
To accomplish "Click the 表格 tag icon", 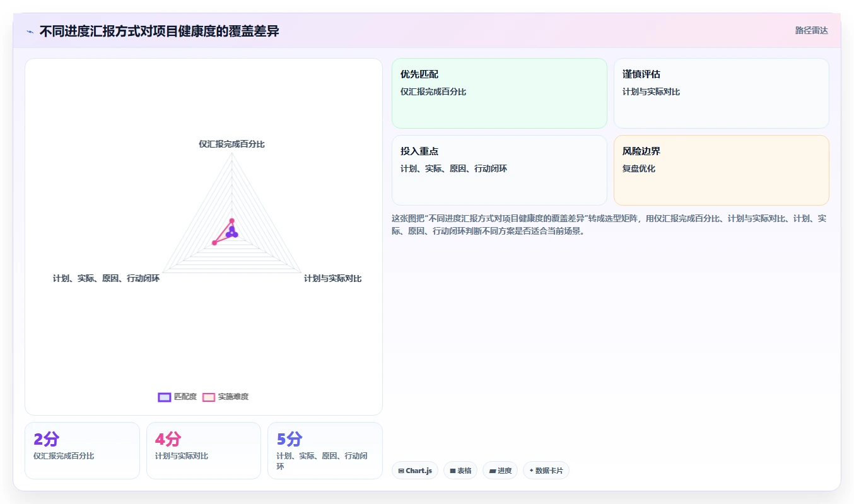I will pyautogui.click(x=453, y=471).
